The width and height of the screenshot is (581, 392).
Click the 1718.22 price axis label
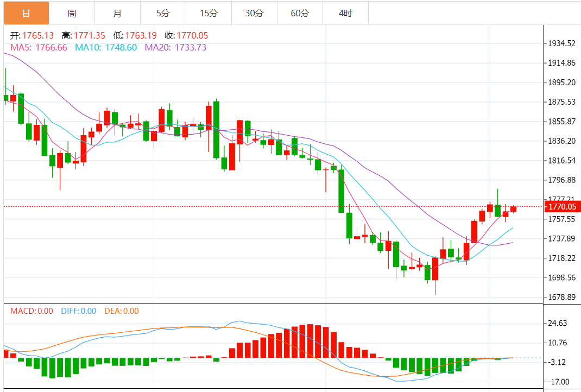(x=562, y=258)
